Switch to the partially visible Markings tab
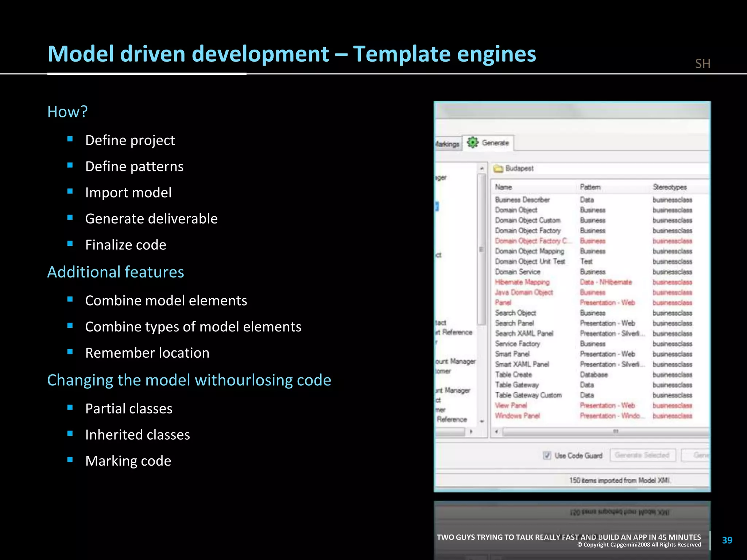This screenshot has width=747, height=560. click(x=448, y=144)
